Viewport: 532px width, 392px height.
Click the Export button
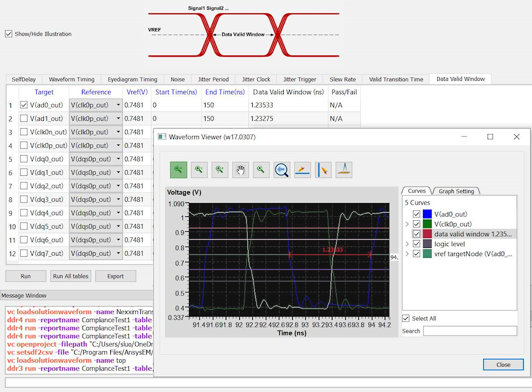click(x=116, y=276)
